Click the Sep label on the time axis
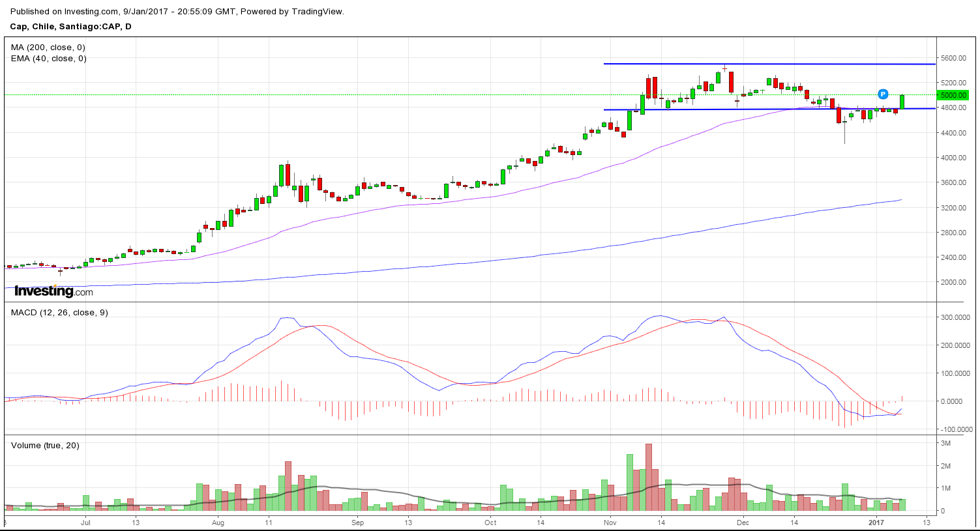Viewport: 980px width, 531px height. pos(357,523)
